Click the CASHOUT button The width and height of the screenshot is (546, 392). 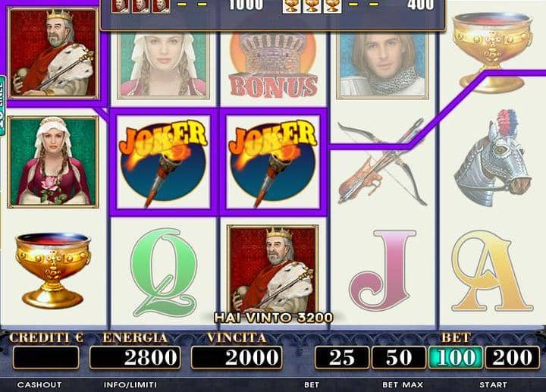coord(39,384)
